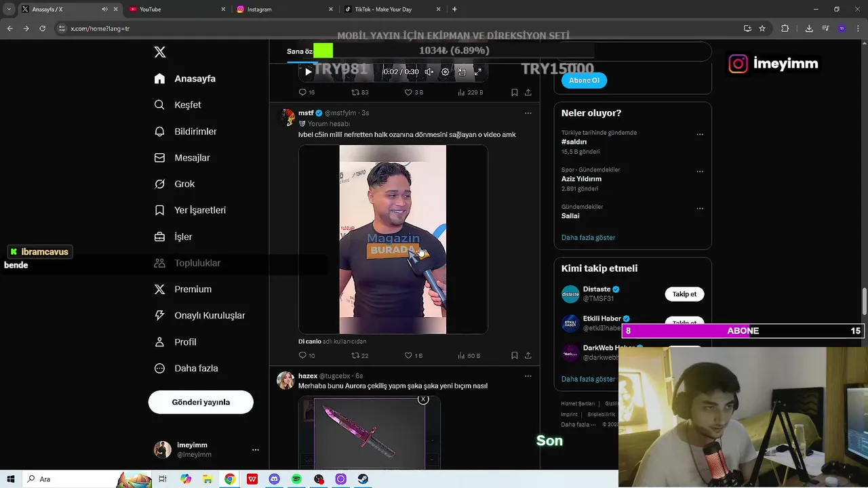Bookmark this page with star icon
Image resolution: width=868 pixels, height=488 pixels.
click(762, 28)
